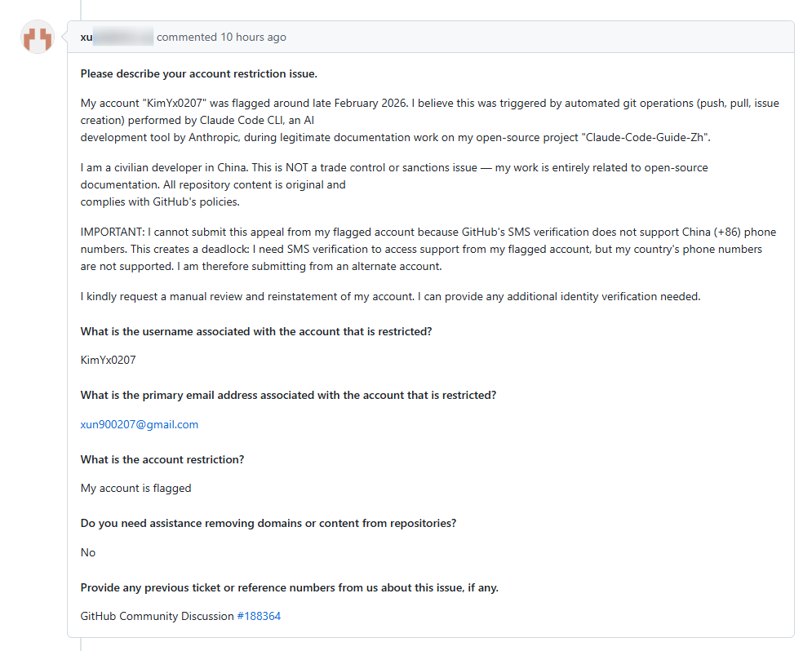Click the "No" answer text
Viewport: 812px width, 651px height.
click(x=88, y=552)
